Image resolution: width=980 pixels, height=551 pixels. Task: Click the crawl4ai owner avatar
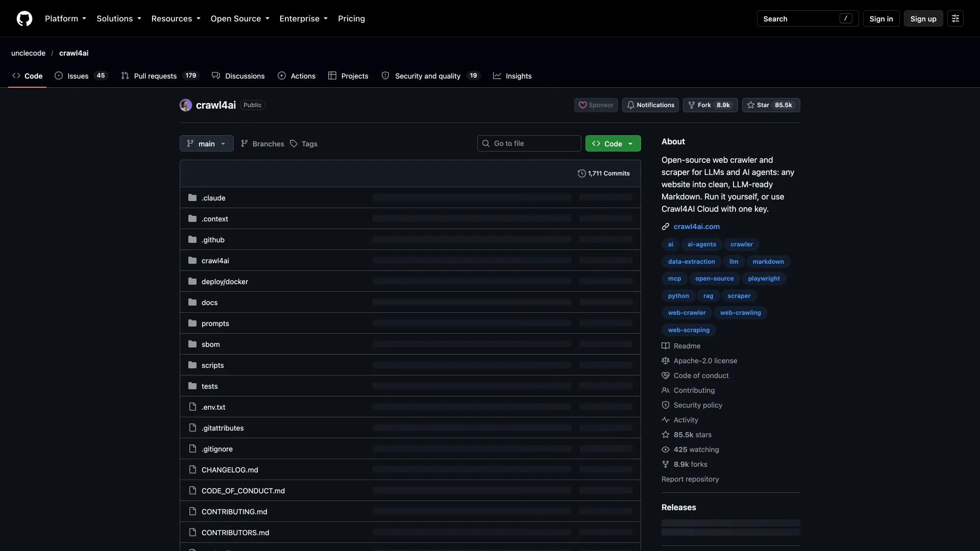tap(186, 105)
